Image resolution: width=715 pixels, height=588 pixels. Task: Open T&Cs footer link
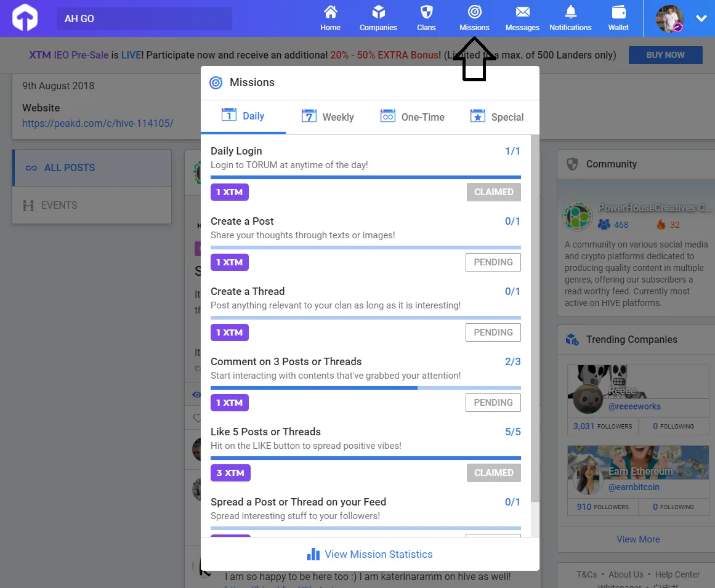(586, 574)
